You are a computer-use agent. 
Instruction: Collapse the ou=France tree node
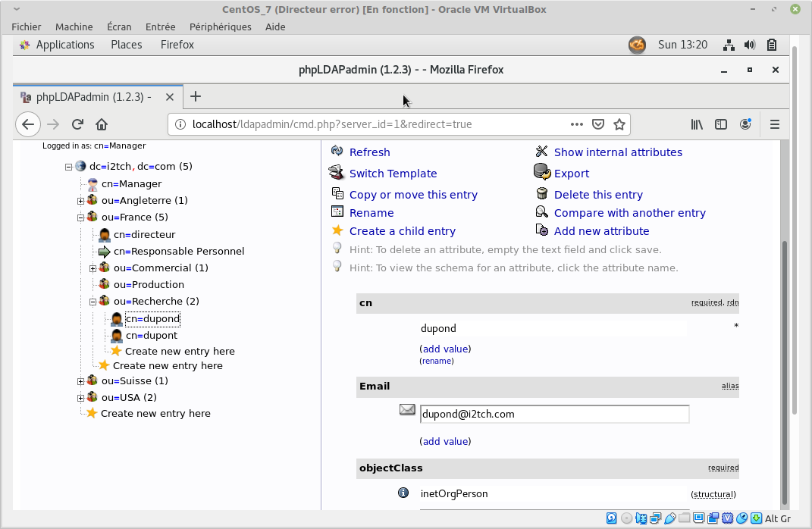pyautogui.click(x=80, y=218)
